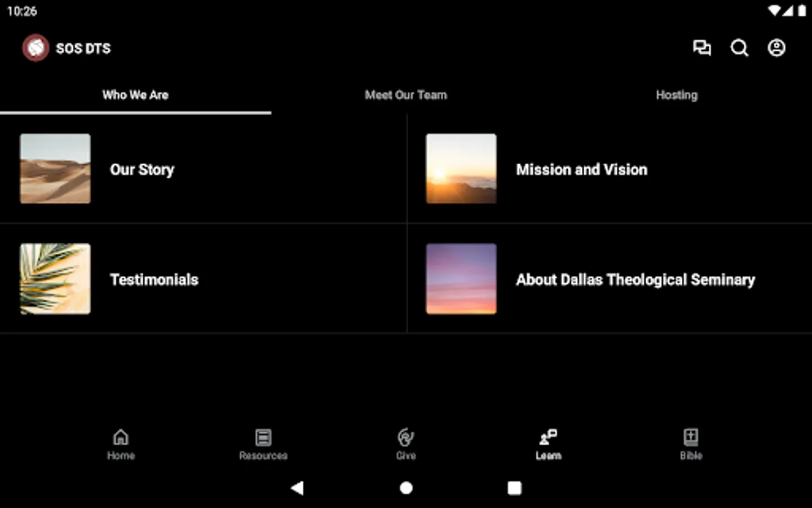This screenshot has width=812, height=508.
Task: Open the Hosting tab
Action: [x=676, y=95]
